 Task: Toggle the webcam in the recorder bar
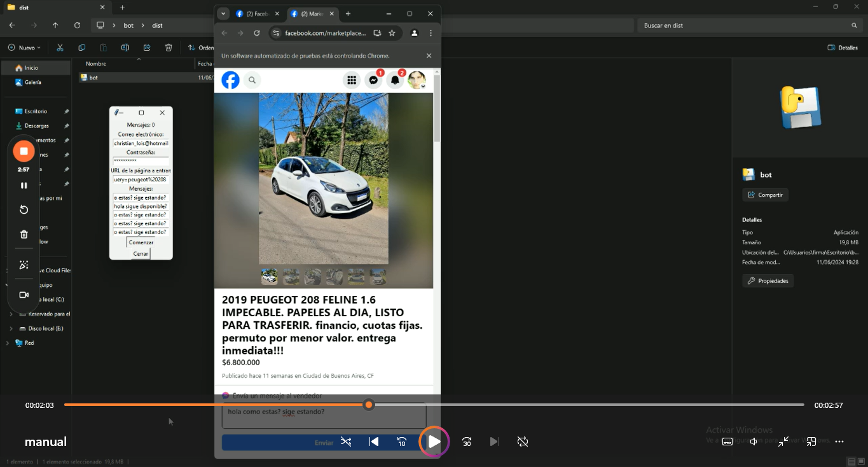[24, 295]
